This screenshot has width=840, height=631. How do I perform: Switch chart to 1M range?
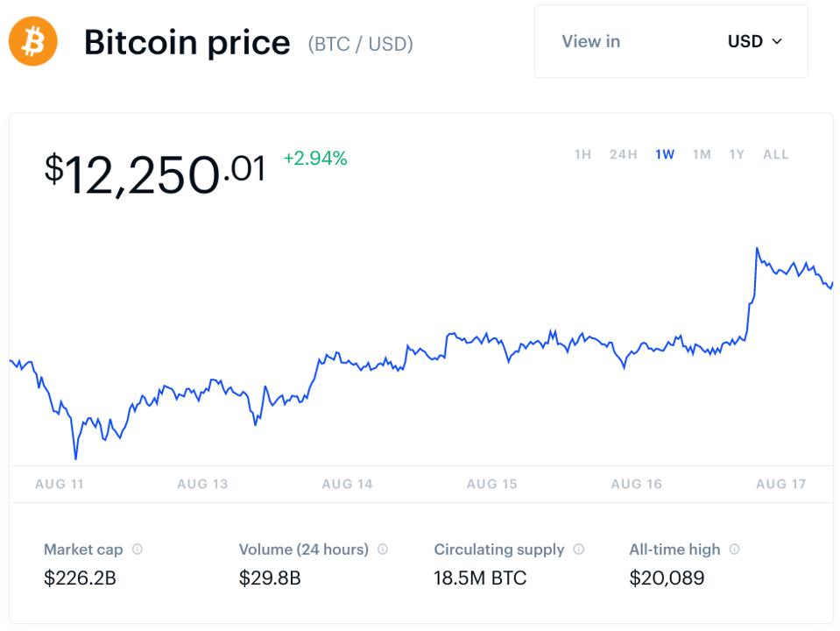point(702,154)
